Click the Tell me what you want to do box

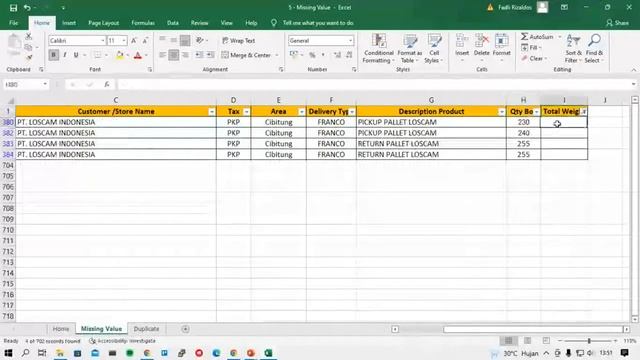point(318,23)
